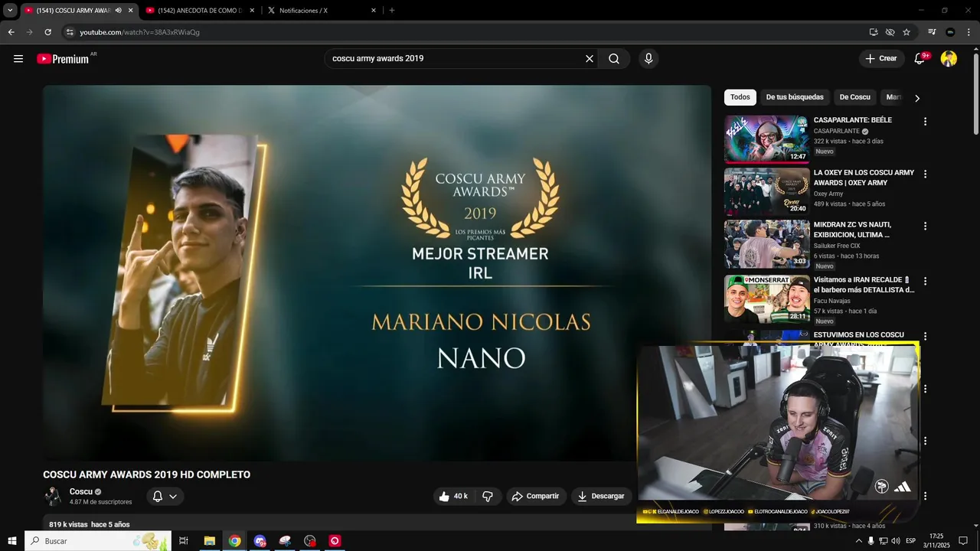Switch to Notificaciones / X browser tab
This screenshot has width=980, height=551.
(322, 11)
